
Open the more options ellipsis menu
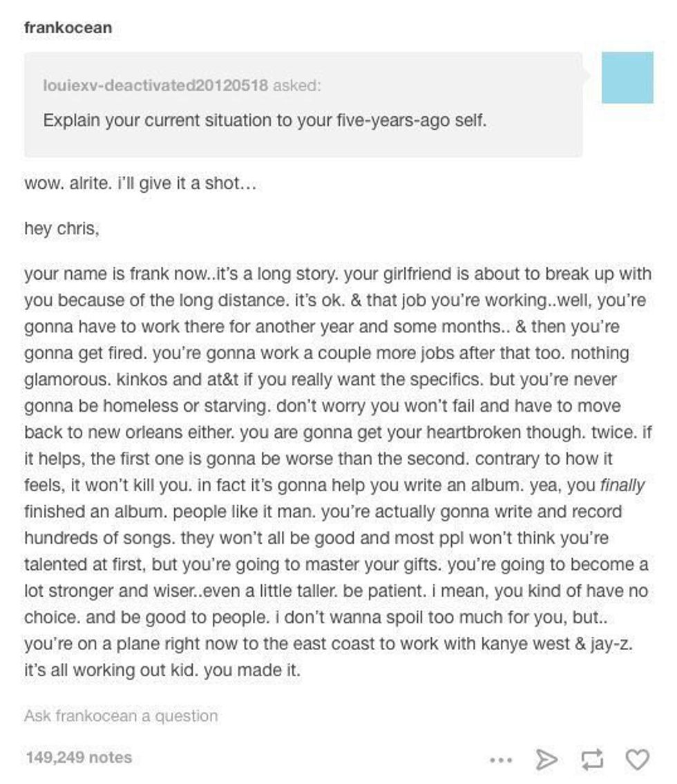click(499, 760)
